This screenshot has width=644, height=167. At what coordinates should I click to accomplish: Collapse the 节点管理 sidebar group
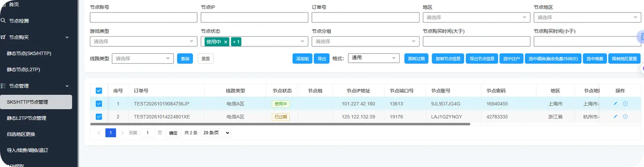point(67,86)
